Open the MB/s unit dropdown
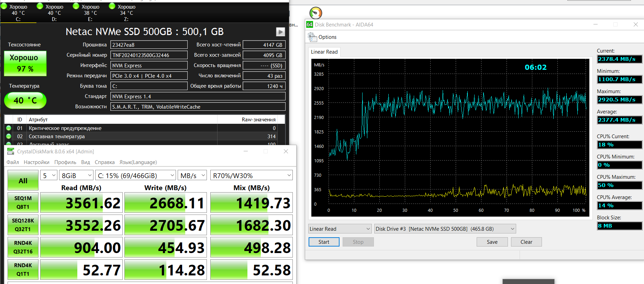Screen dimensions: 644x284 tap(192, 176)
